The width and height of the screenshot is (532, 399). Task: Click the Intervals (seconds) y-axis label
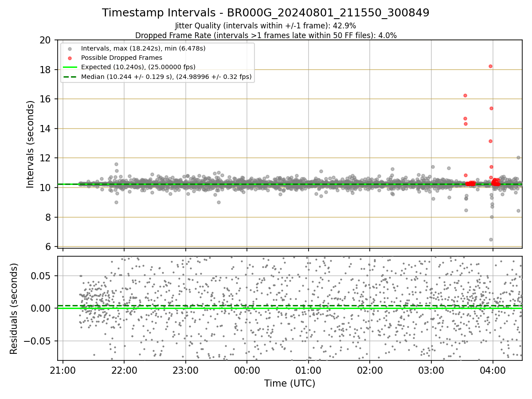[30, 144]
